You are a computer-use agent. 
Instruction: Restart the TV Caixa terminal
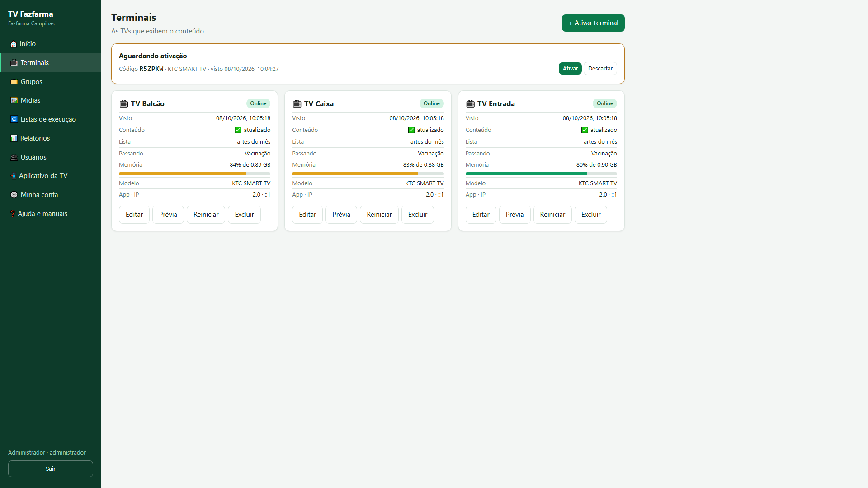(x=379, y=215)
